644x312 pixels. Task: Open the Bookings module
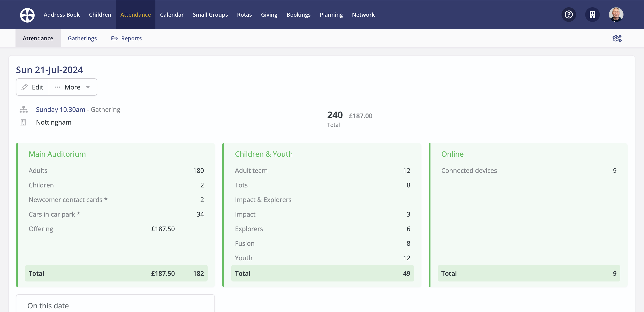pos(299,15)
